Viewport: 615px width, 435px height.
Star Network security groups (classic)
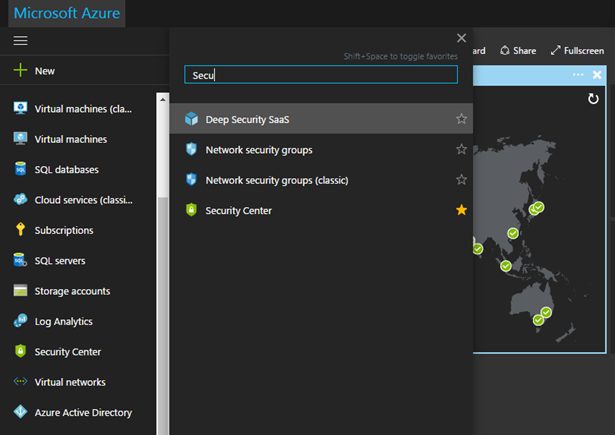[462, 179]
